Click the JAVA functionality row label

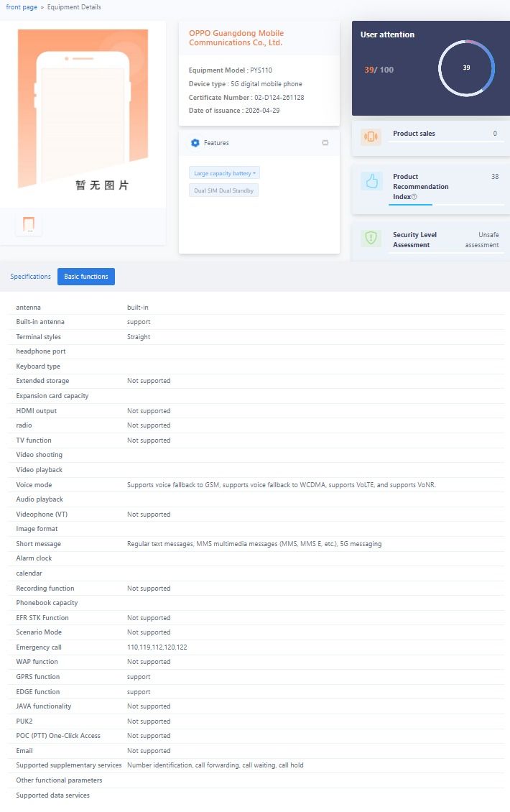pos(44,707)
